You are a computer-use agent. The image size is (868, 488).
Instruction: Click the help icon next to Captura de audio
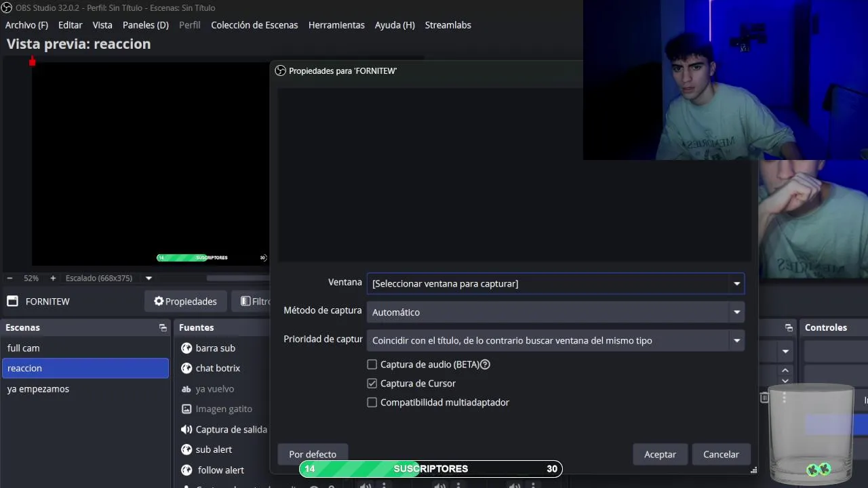pyautogui.click(x=485, y=364)
